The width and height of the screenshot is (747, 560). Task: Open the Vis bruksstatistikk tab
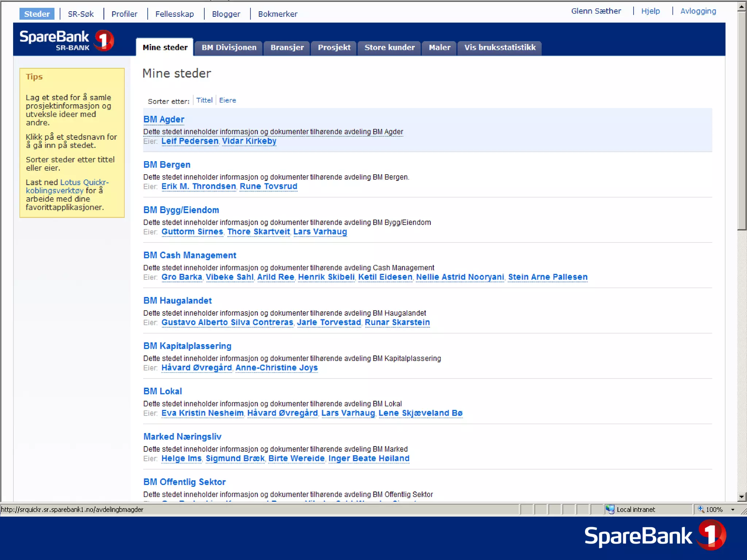(500, 47)
